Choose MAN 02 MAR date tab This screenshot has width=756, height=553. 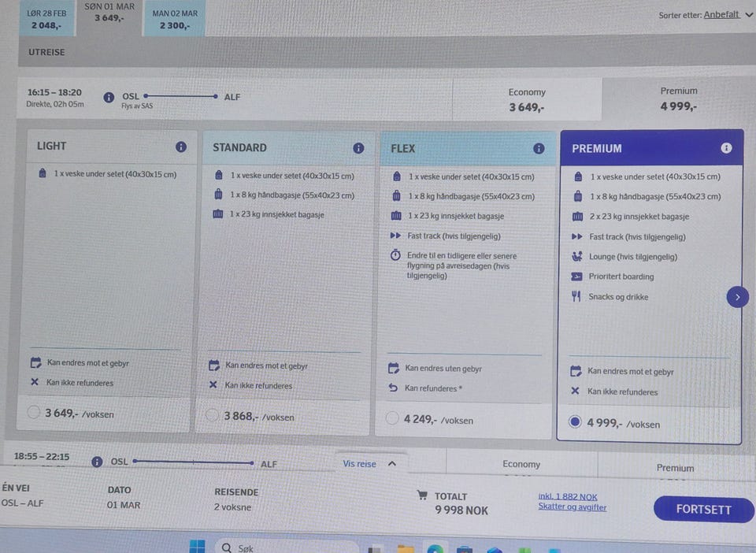[x=175, y=20]
